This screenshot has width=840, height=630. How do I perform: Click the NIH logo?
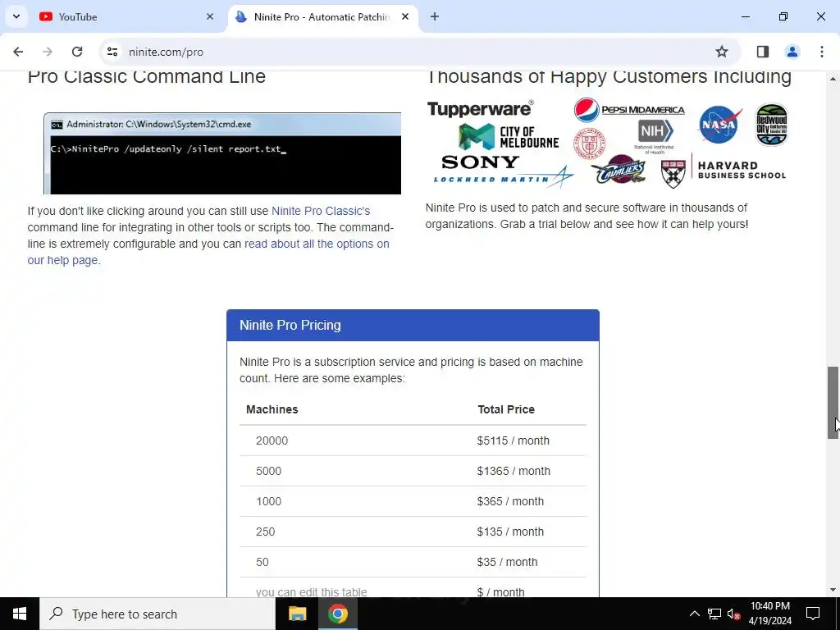click(x=655, y=136)
